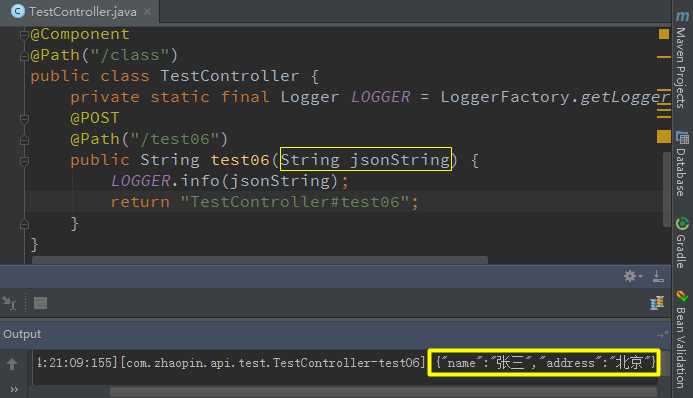
Task: Click the layout icon at the toolbar's right end
Action: click(657, 303)
